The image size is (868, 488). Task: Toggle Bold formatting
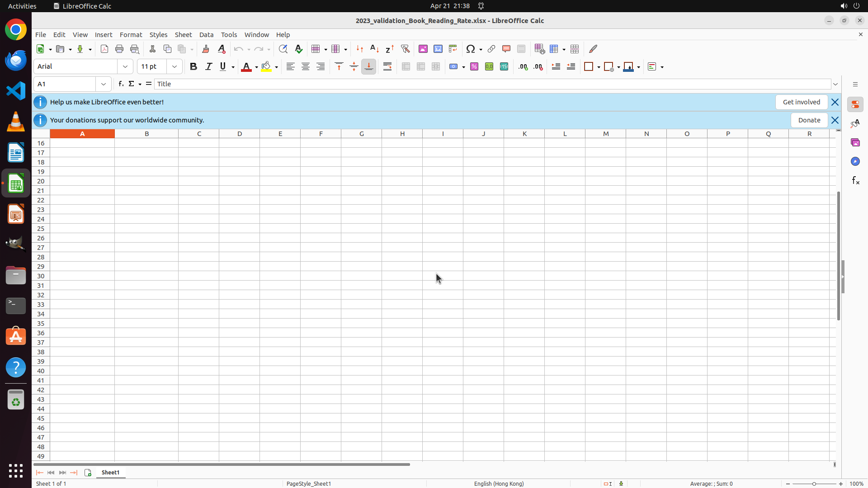click(x=193, y=66)
